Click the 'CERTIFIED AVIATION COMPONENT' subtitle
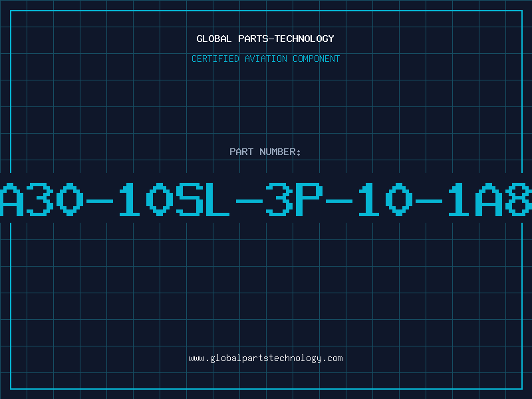The width and height of the screenshot is (532, 399). click(x=265, y=59)
